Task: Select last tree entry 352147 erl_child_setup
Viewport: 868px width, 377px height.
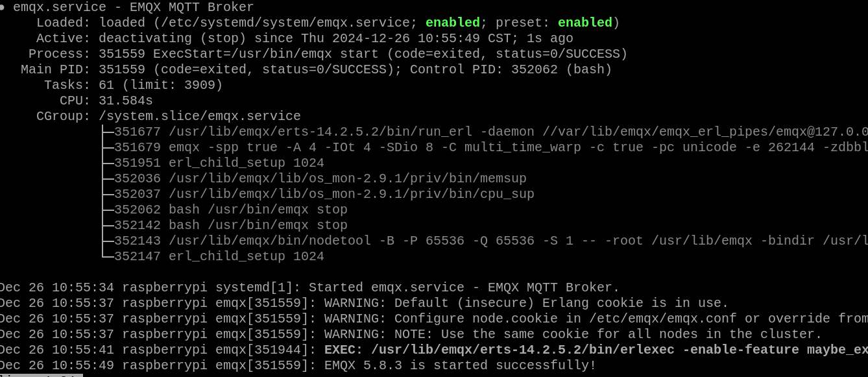Action: [x=219, y=256]
